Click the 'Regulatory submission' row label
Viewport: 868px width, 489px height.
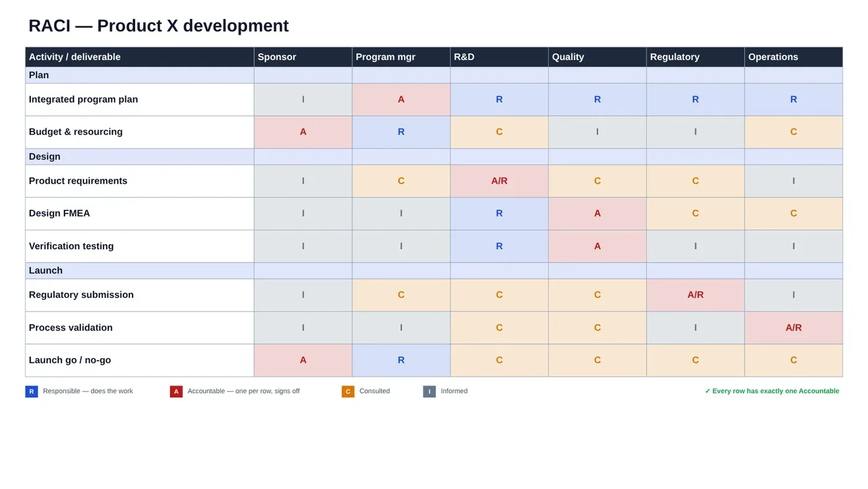[139, 295]
